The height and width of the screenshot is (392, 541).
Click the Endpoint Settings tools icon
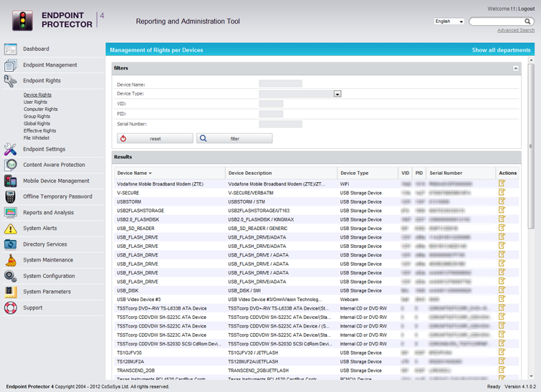tap(10, 149)
